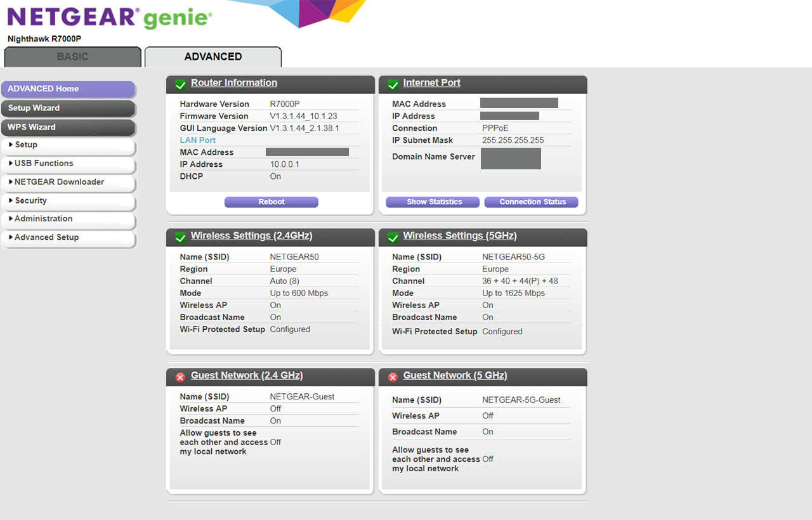Open Guest Network (2.4 GHz) heading link
The width and height of the screenshot is (812, 520).
click(247, 375)
